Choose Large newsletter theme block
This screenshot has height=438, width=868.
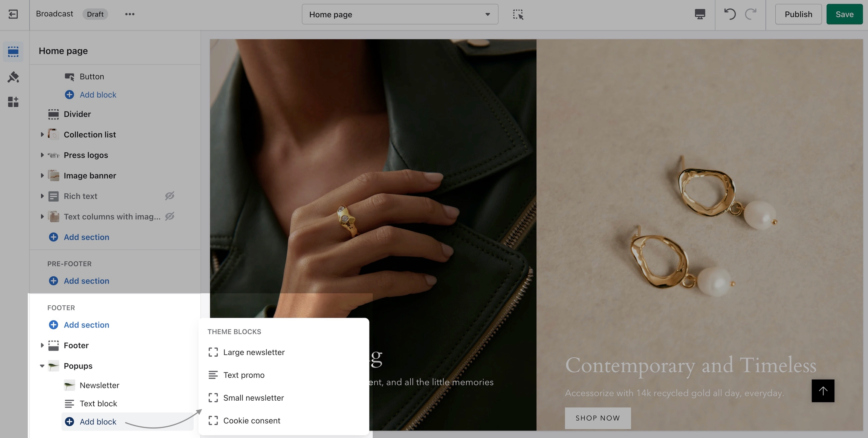point(254,352)
